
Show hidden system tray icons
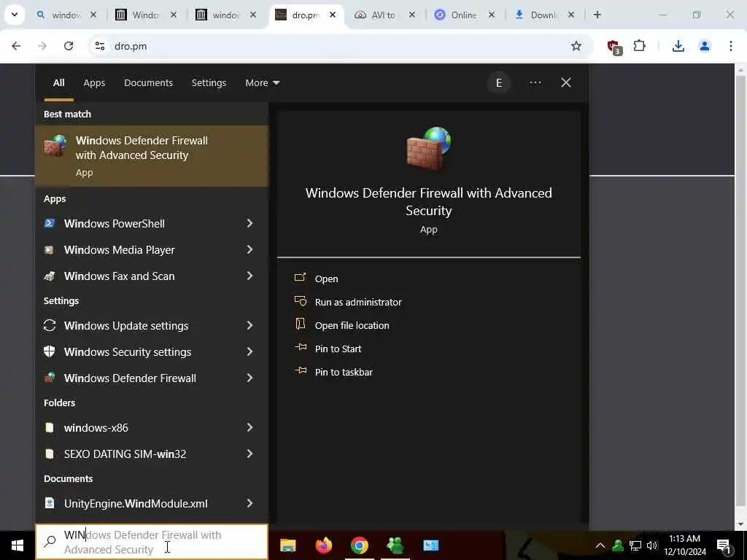pos(600,545)
